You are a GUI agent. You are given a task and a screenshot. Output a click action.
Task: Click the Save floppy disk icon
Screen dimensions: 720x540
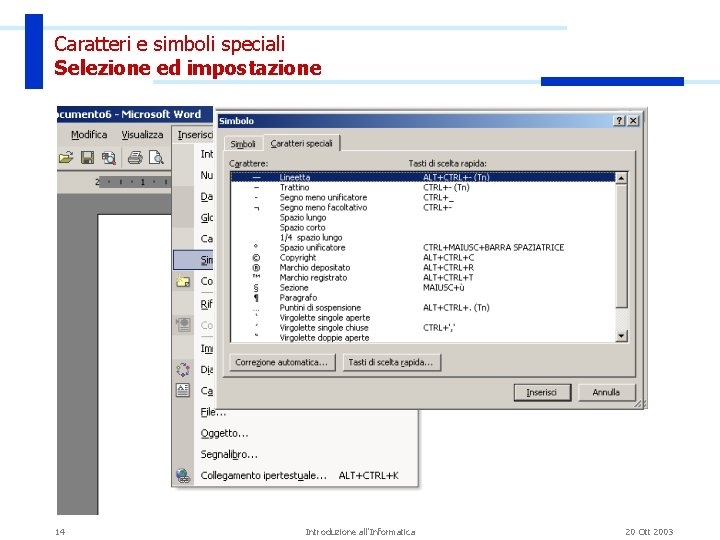click(x=87, y=158)
